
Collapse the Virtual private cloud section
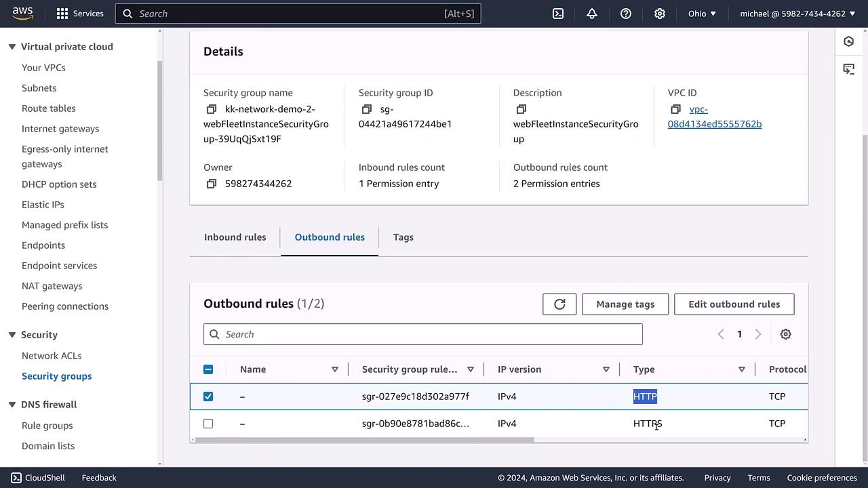(x=12, y=47)
